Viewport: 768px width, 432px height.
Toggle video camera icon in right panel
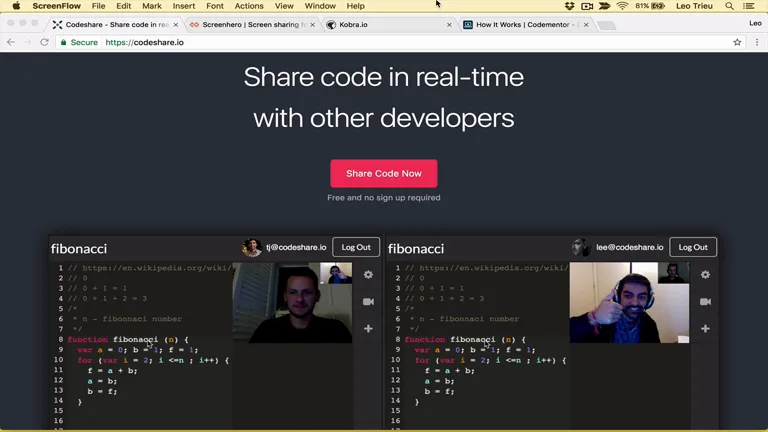point(705,302)
